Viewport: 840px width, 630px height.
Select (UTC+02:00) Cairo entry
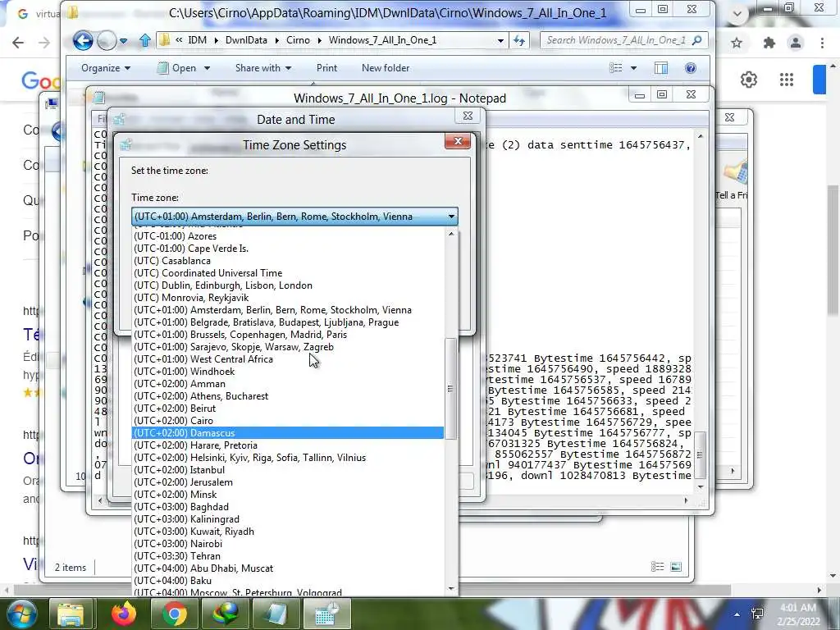[288, 421]
